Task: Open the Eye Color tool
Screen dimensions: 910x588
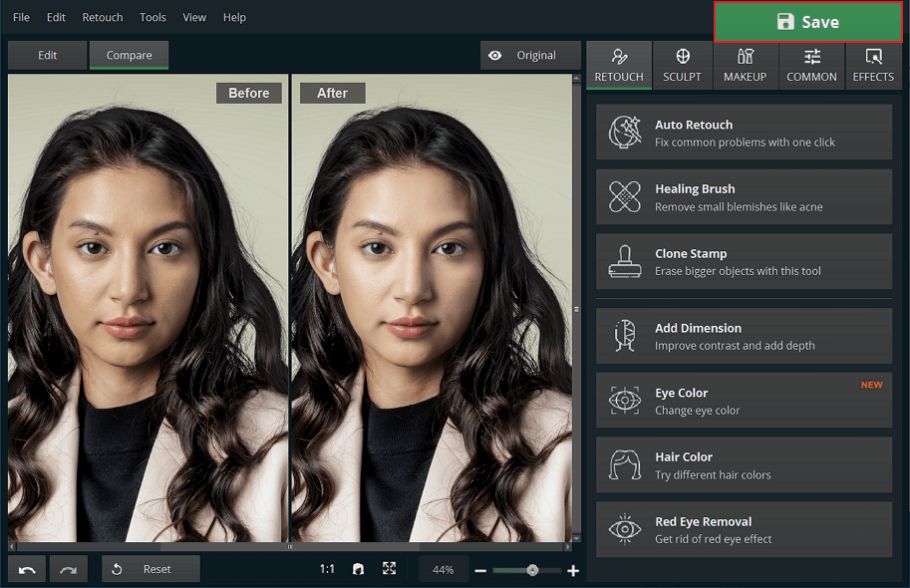Action: pos(744,400)
